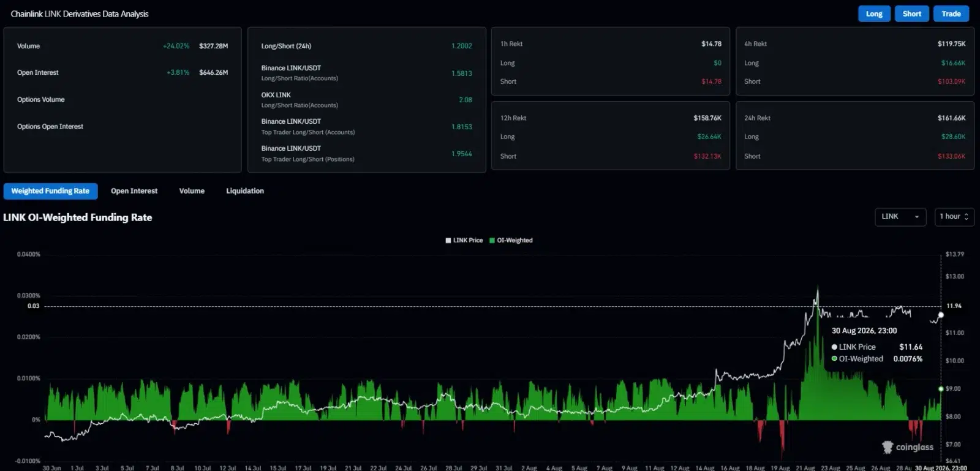Select the $158.76K 12h Rekt total
Screen dimensions: 980x471
pos(707,118)
